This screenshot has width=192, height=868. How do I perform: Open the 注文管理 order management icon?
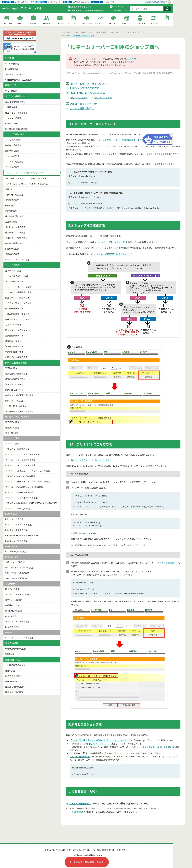(33, 20)
